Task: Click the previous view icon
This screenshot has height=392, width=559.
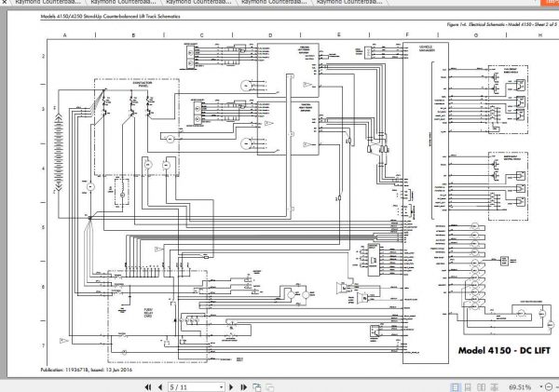Action: (x=257, y=387)
